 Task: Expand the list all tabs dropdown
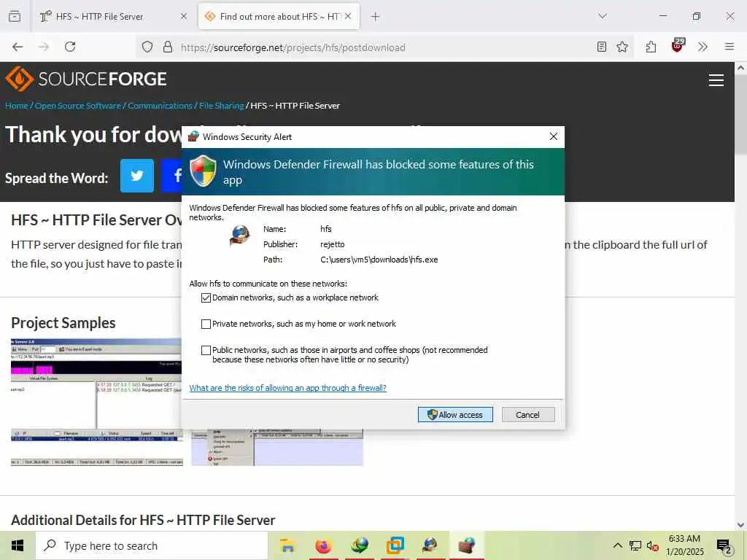tap(603, 16)
